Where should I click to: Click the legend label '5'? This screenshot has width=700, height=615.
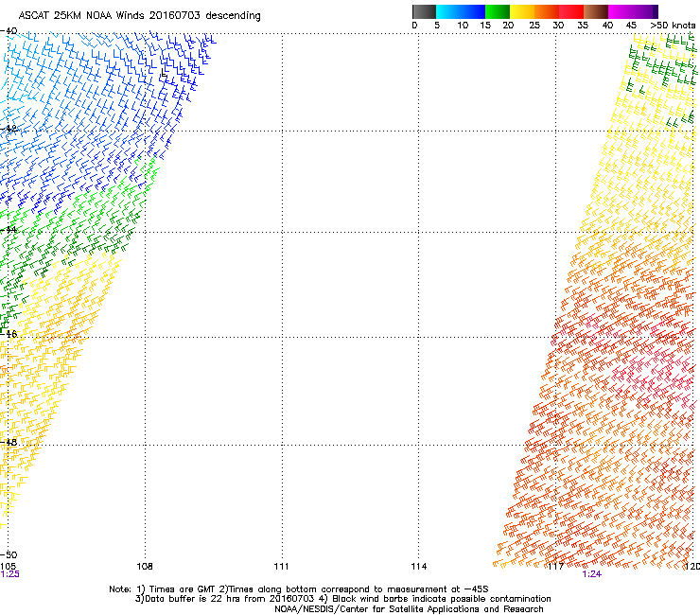(437, 26)
